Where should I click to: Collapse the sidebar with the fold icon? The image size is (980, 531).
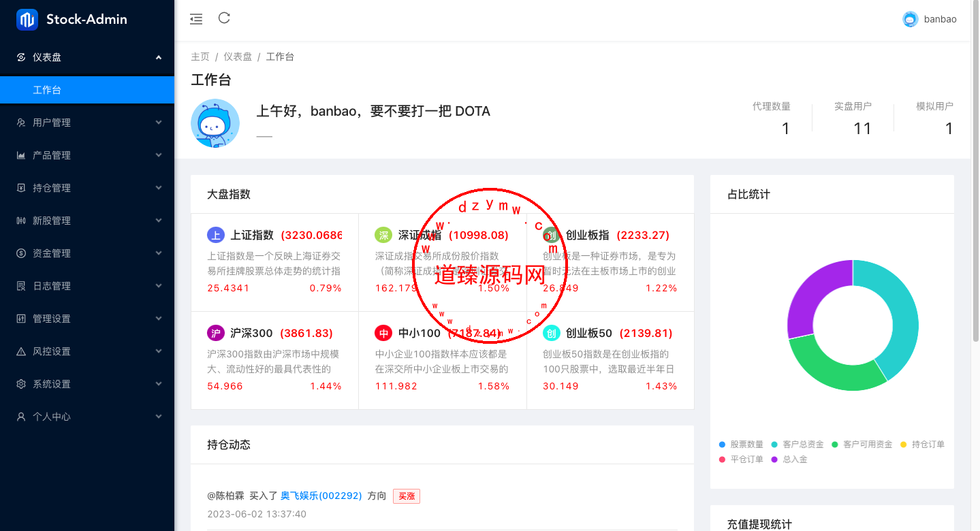tap(196, 19)
